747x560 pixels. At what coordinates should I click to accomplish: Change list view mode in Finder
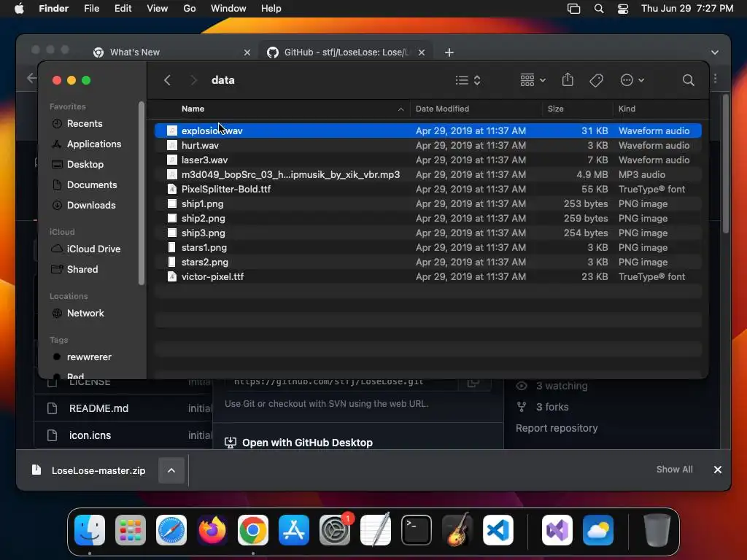click(x=468, y=80)
